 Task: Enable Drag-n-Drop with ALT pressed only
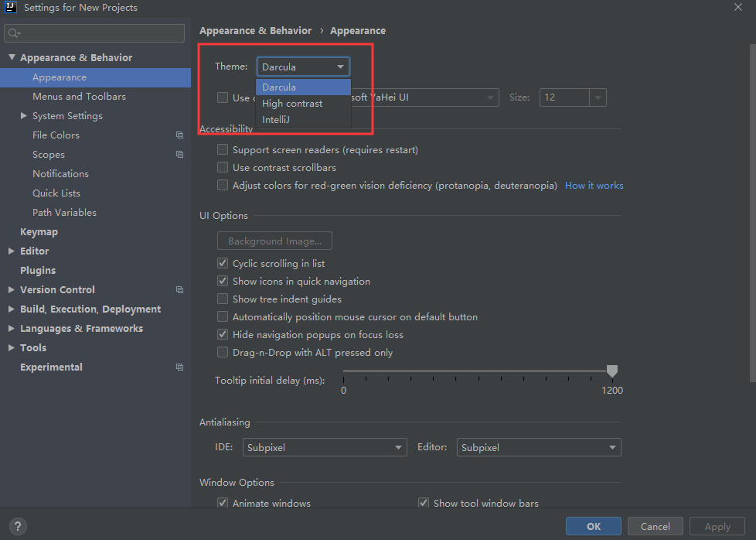coord(223,352)
